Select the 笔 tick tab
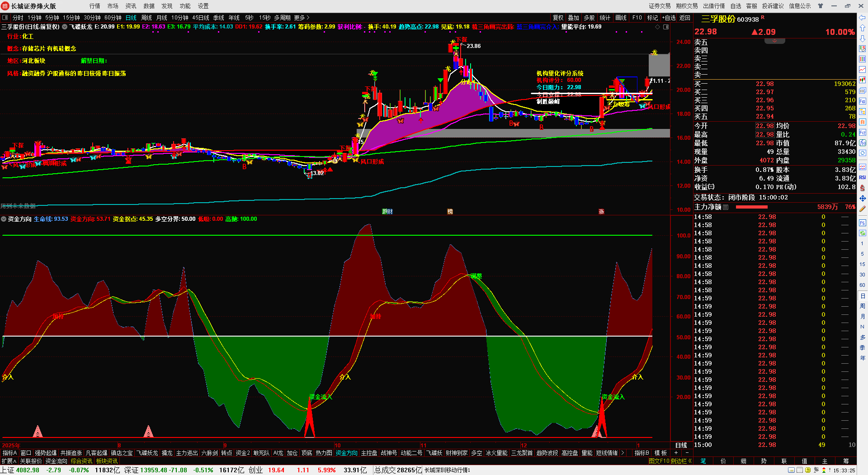The height and width of the screenshot is (475, 868). coord(703,461)
